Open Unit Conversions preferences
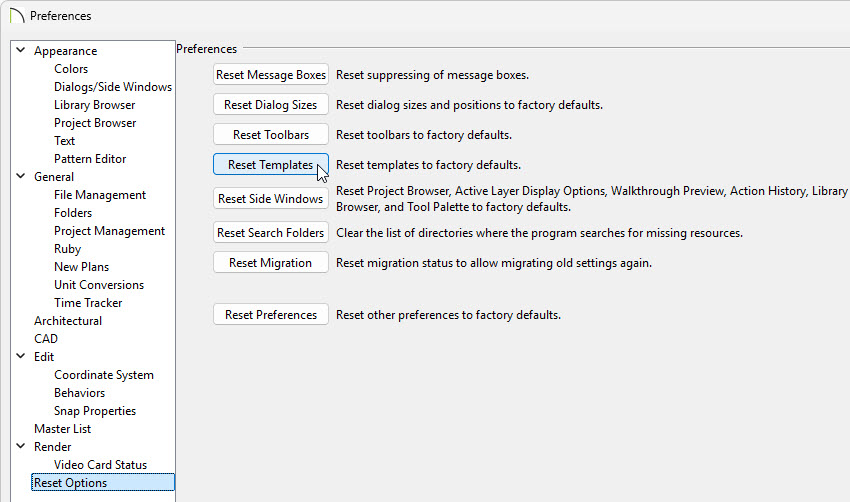The height and width of the screenshot is (502, 850). click(x=99, y=285)
